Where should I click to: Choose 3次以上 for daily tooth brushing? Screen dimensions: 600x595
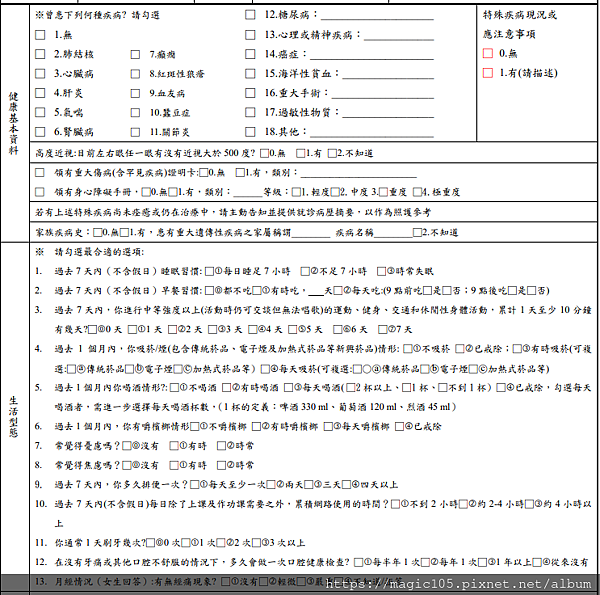(256, 543)
